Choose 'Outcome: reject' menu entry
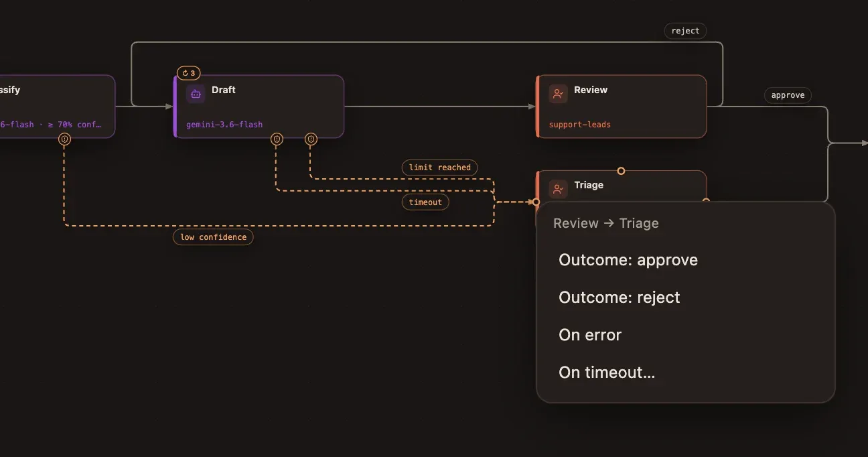The height and width of the screenshot is (457, 868). pyautogui.click(x=685, y=298)
